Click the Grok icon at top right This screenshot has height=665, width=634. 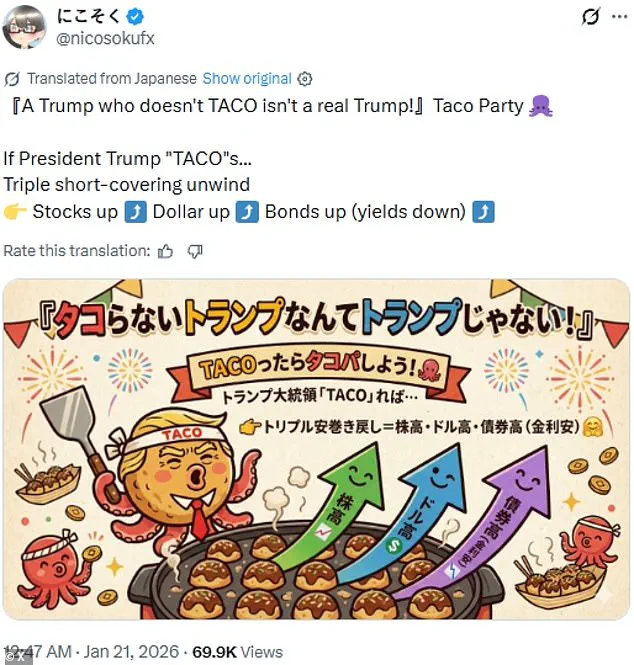click(x=591, y=17)
